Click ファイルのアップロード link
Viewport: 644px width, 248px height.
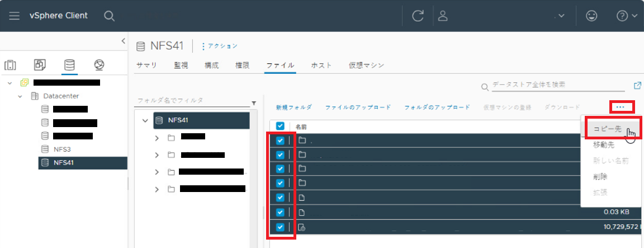click(x=358, y=107)
